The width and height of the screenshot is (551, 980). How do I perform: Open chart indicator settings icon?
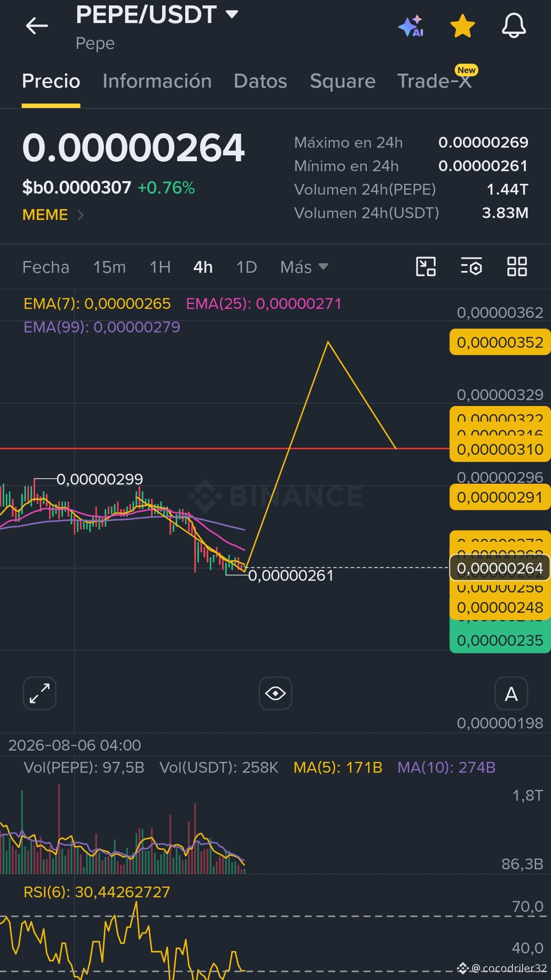click(x=472, y=266)
